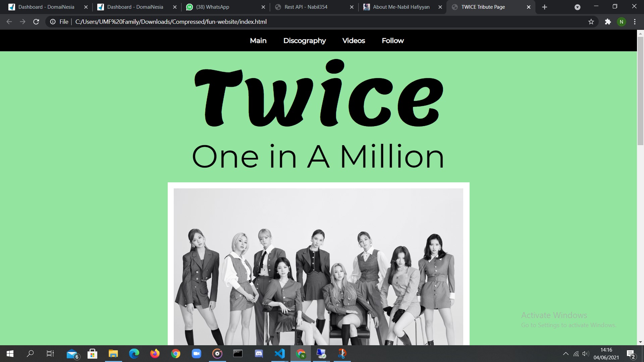Open Discord from the taskbar
The height and width of the screenshot is (362, 644).
point(259,354)
